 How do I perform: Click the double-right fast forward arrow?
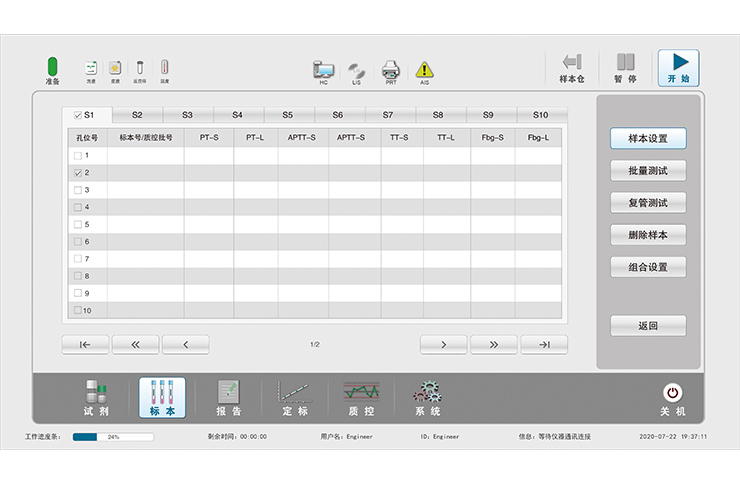494,344
